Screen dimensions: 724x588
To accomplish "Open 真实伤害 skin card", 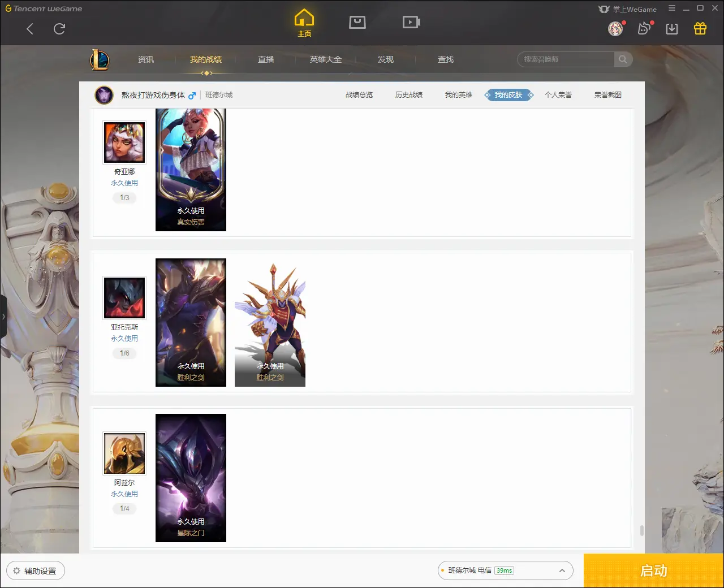I will pos(191,170).
